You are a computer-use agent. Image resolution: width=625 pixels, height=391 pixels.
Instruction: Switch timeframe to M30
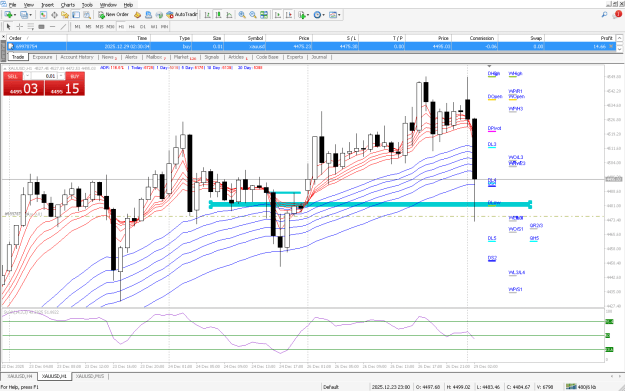[110, 27]
